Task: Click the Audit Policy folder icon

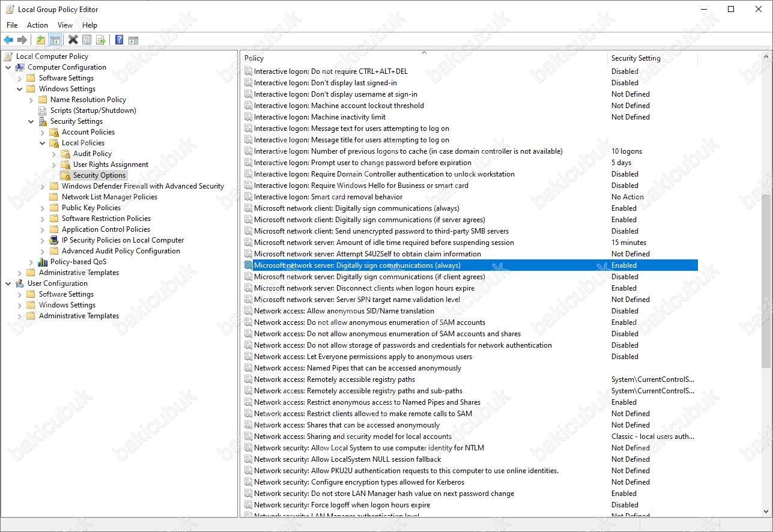Action: (x=65, y=154)
